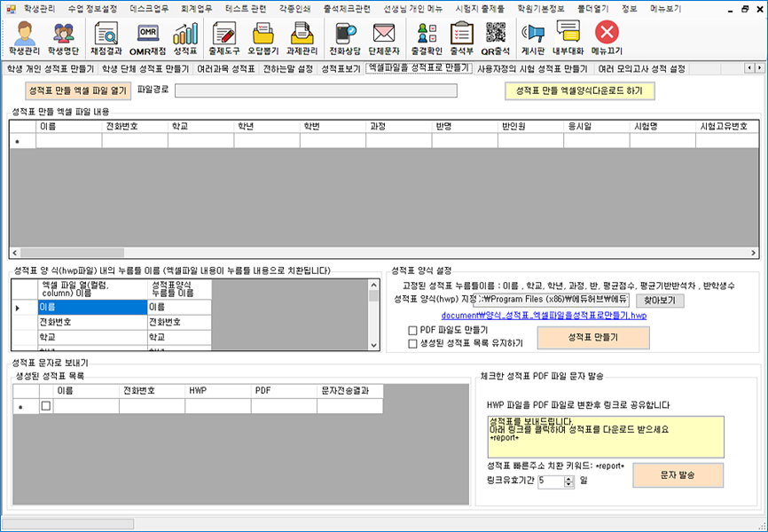Increase the 링크유효기간 spinner value
This screenshot has height=532, width=768.
coord(568,479)
